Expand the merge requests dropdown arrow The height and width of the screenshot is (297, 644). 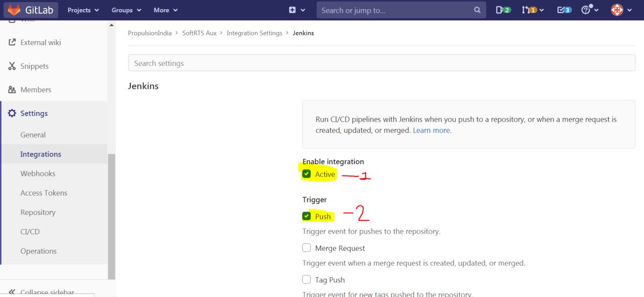pos(541,10)
